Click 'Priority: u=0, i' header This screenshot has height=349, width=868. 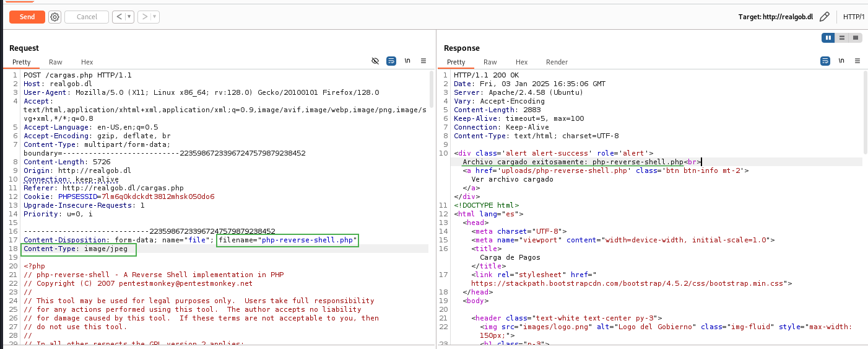tap(58, 214)
